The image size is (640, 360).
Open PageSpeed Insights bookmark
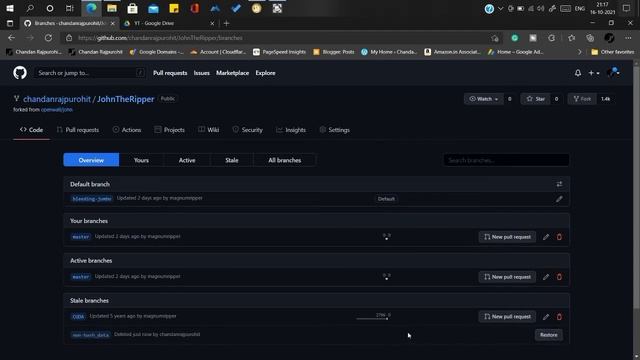[279, 52]
